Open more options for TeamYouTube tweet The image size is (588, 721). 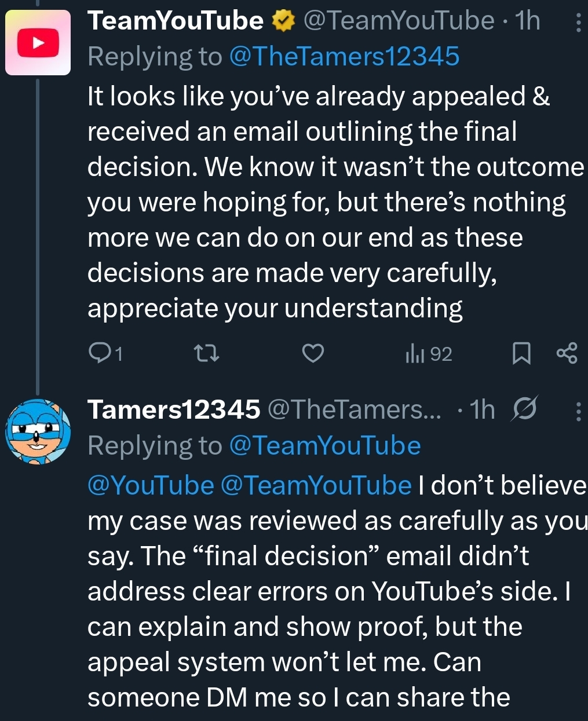(x=578, y=23)
